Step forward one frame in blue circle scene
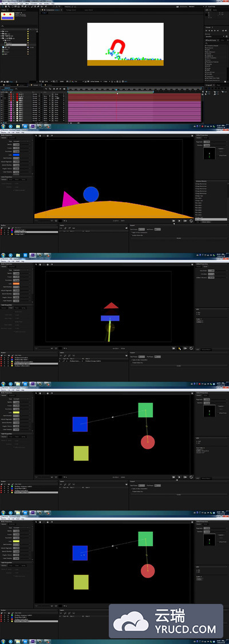Viewport: 229px width, 644px height. pyautogui.click(x=185, y=220)
